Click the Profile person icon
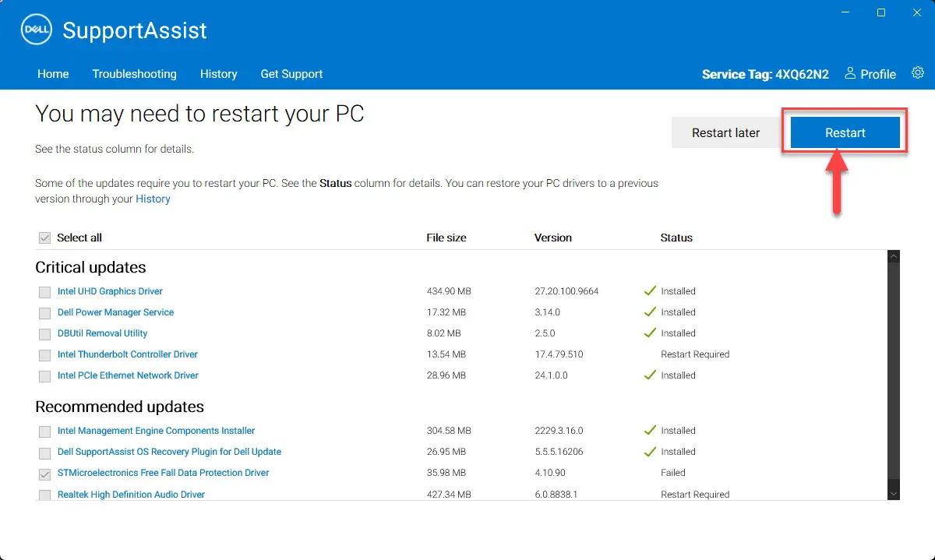The width and height of the screenshot is (935, 560). click(850, 73)
